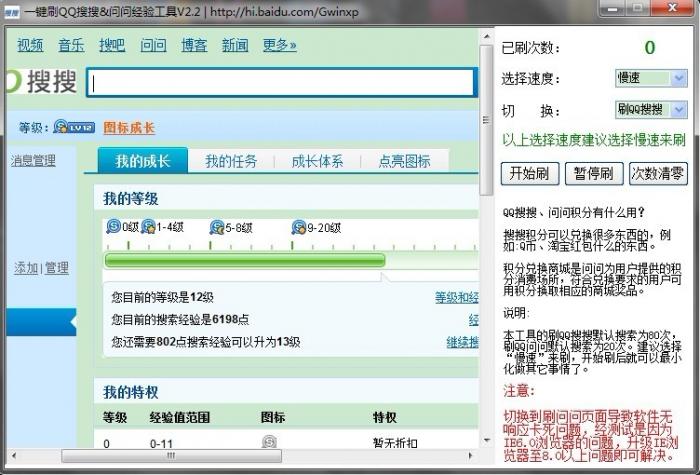The image size is (700, 475).
Task: Open the 搜吧 navigation link
Action: coord(112,45)
